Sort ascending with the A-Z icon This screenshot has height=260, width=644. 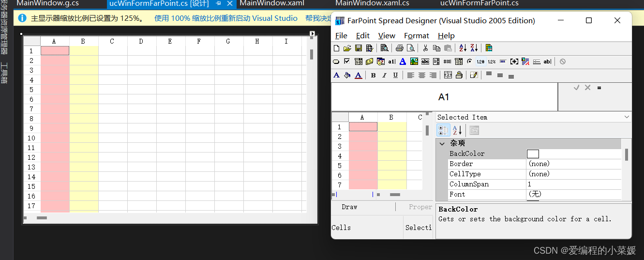click(463, 48)
